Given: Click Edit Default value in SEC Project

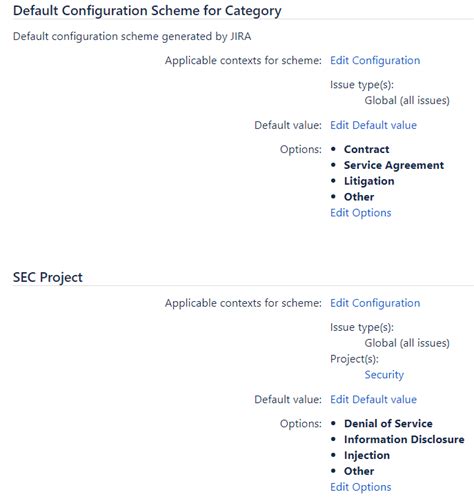Looking at the screenshot, I should (373, 399).
